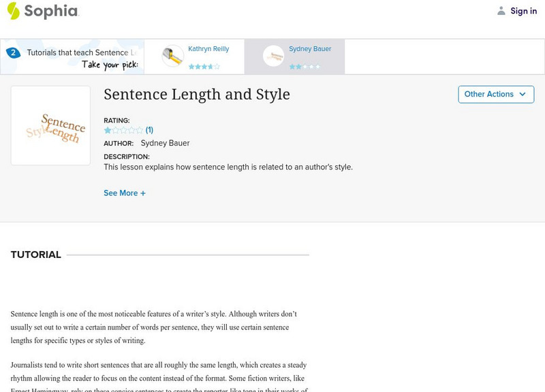Click the blue number 2 tutorials badge
Screen dimensions: 545x392
click(x=13, y=52)
